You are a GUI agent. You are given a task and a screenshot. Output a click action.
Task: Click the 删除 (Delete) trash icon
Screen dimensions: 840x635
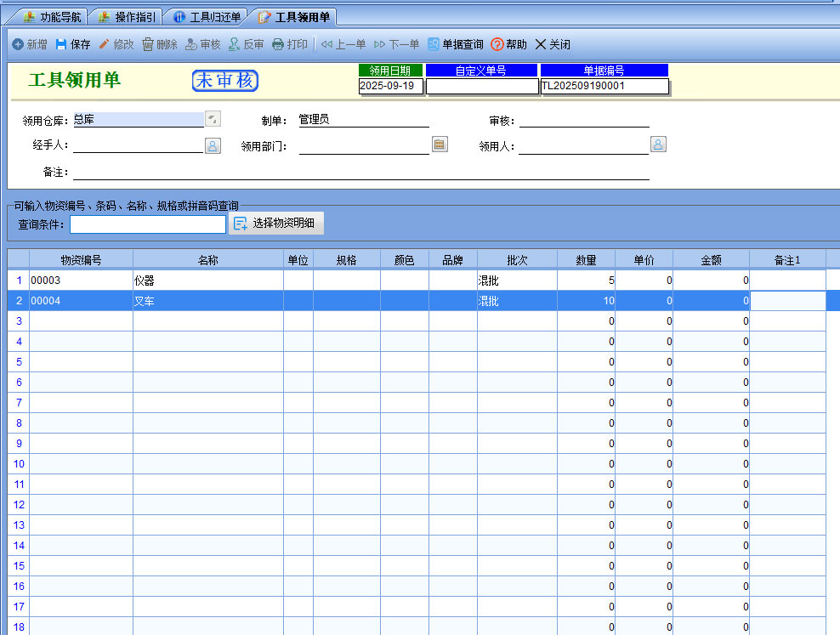point(148,44)
